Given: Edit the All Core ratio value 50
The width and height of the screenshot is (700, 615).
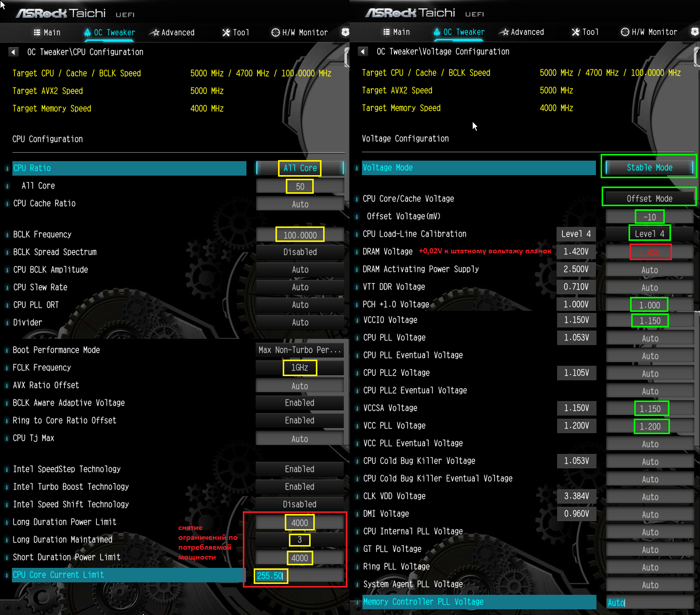Looking at the screenshot, I should click(x=300, y=187).
